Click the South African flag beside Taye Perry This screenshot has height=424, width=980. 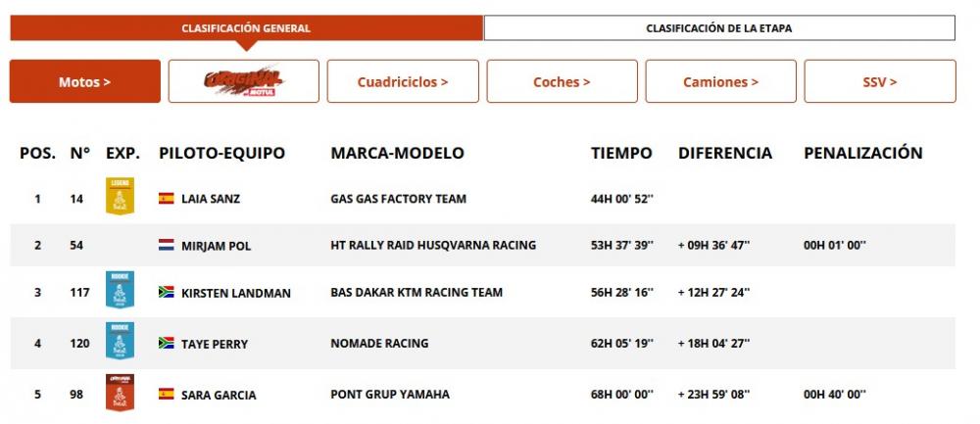click(167, 344)
